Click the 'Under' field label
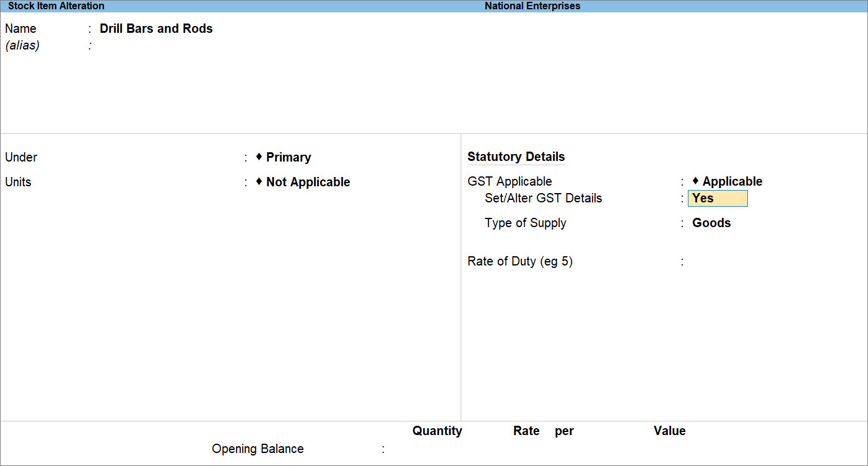The width and height of the screenshot is (868, 466). (x=21, y=157)
